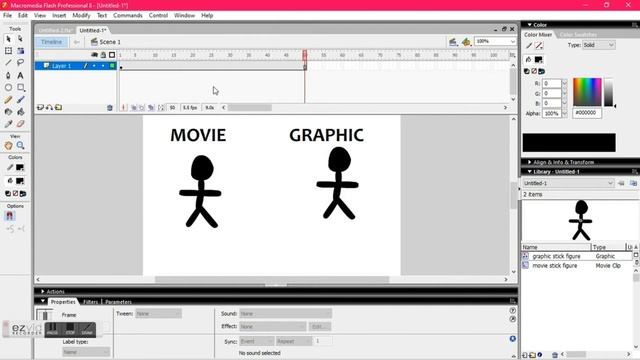Select the Pencil tool
This screenshot has height=360, width=640.
click(8, 100)
